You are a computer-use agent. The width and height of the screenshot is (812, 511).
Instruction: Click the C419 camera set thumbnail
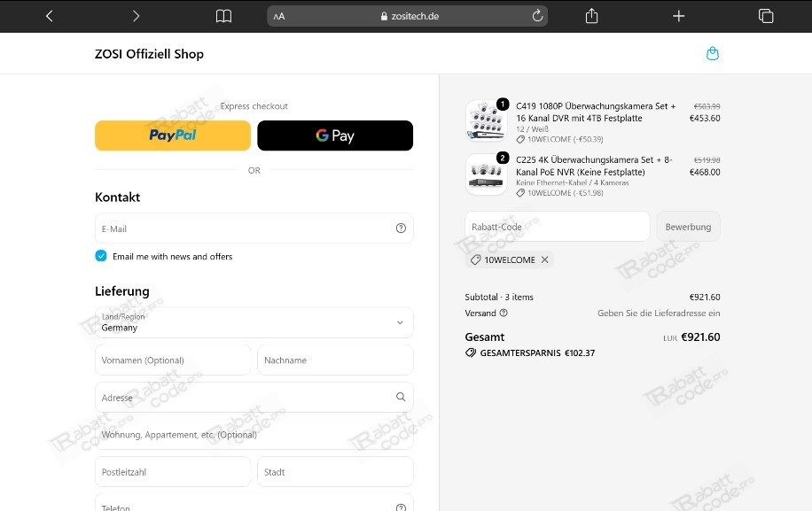[486, 120]
